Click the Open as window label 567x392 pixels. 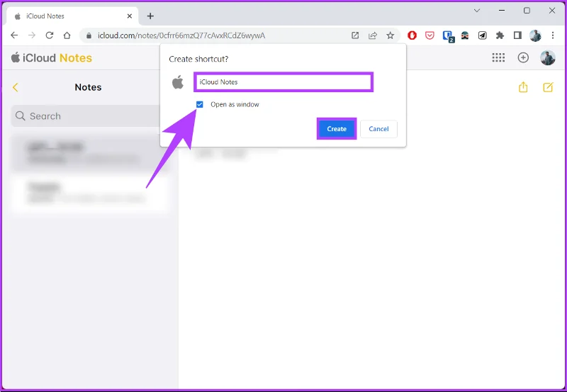click(235, 104)
